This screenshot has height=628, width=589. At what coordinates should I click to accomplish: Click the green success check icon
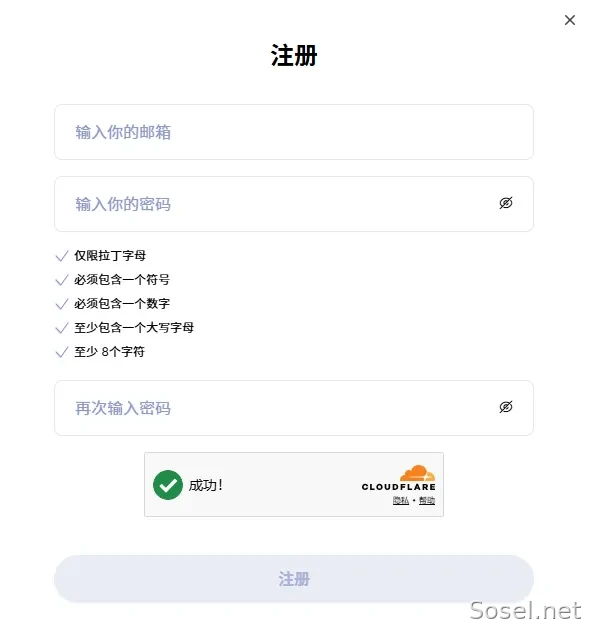coord(168,485)
